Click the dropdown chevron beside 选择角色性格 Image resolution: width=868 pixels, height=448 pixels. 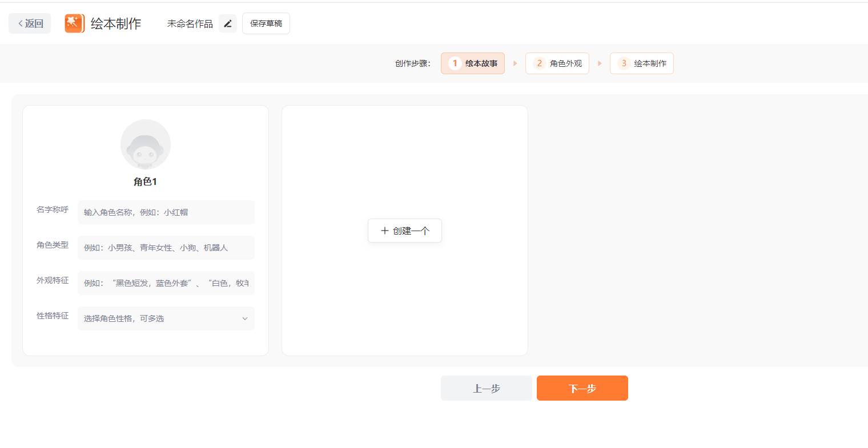click(x=245, y=318)
